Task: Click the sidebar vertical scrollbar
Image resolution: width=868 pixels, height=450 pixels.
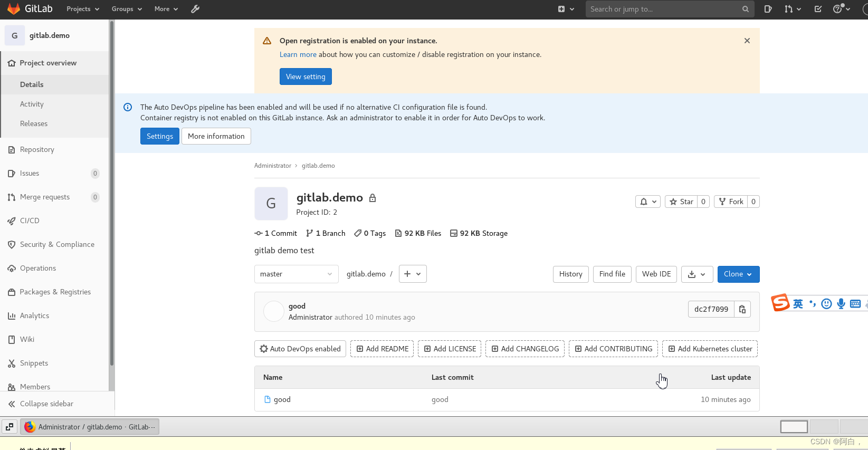Action: [x=111, y=194]
